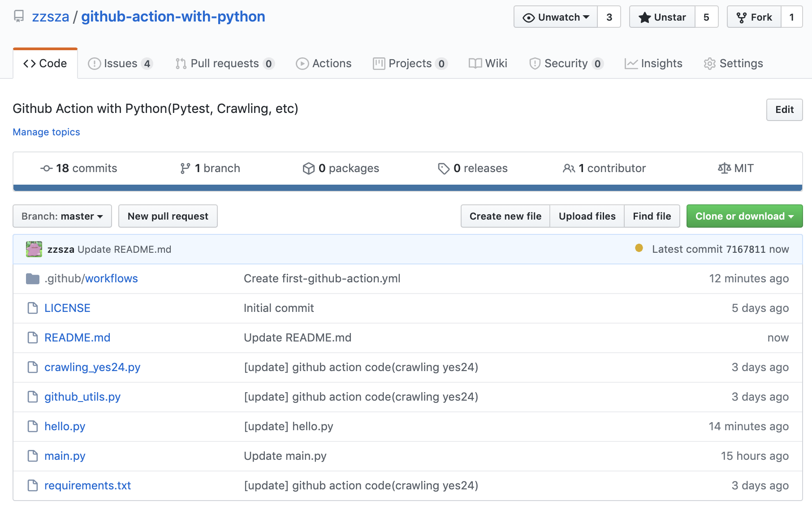The width and height of the screenshot is (812, 510).
Task: Click the Manage topics link
Action: 46,132
